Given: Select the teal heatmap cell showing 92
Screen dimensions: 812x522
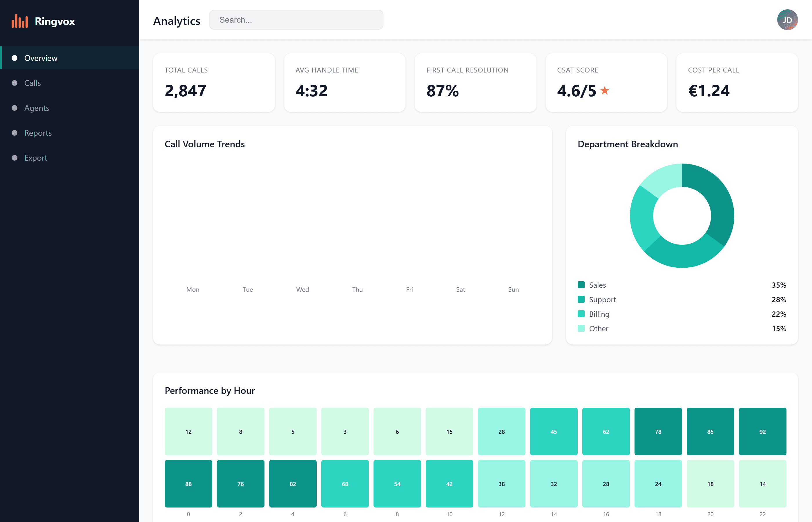Looking at the screenshot, I should (762, 432).
